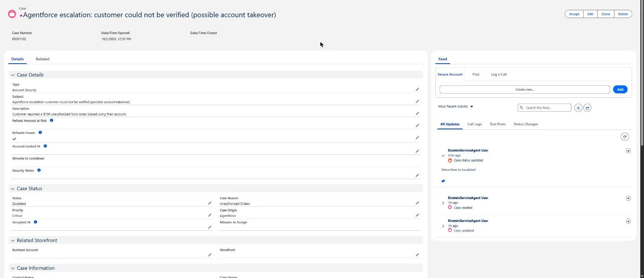Click the blue Add button
Image resolution: width=644 pixels, height=278 pixels.
click(x=620, y=90)
